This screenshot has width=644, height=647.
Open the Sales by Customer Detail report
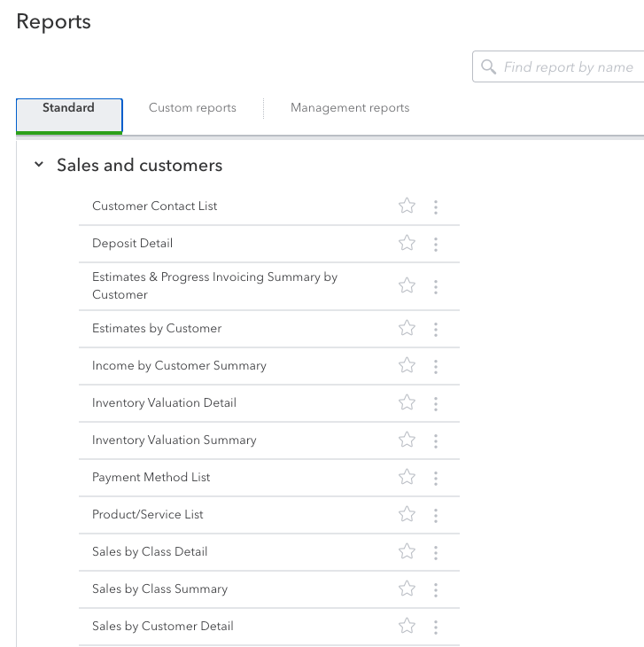(x=163, y=626)
